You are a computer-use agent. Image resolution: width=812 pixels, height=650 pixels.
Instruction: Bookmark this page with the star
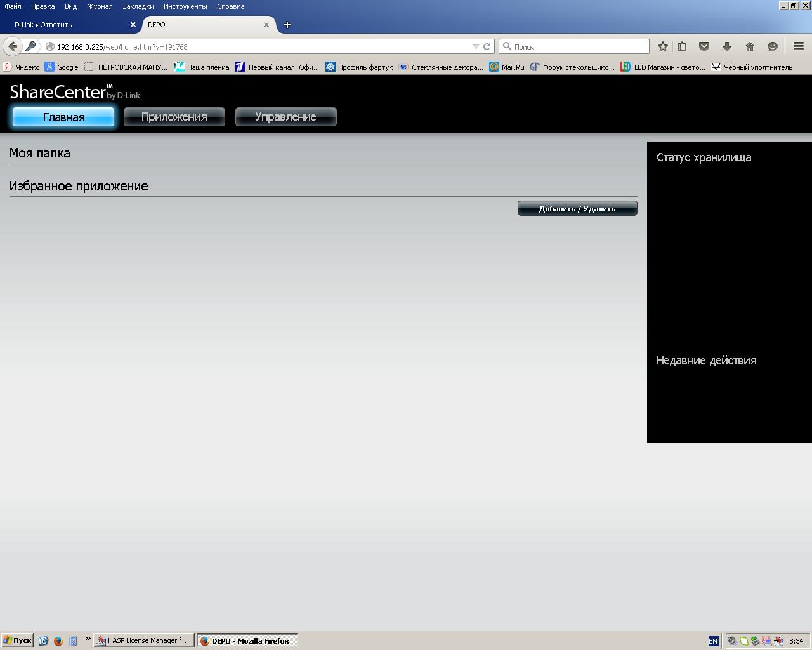click(x=663, y=46)
